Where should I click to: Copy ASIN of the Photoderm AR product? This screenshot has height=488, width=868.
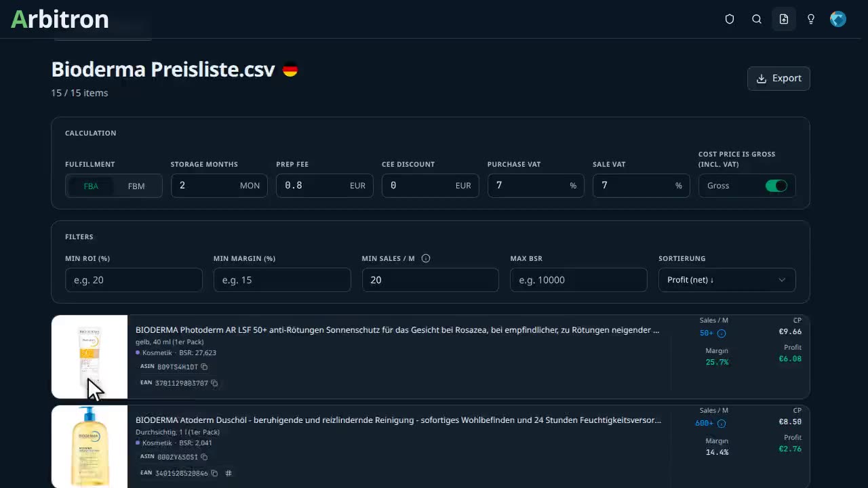click(204, 367)
